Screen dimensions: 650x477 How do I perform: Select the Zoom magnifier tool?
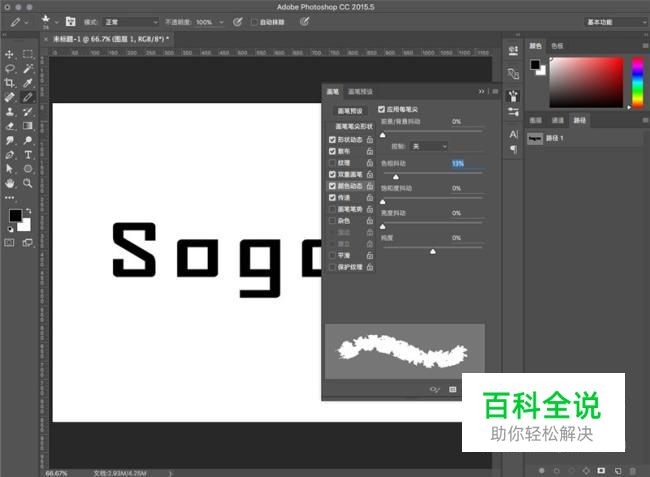pyautogui.click(x=28, y=183)
